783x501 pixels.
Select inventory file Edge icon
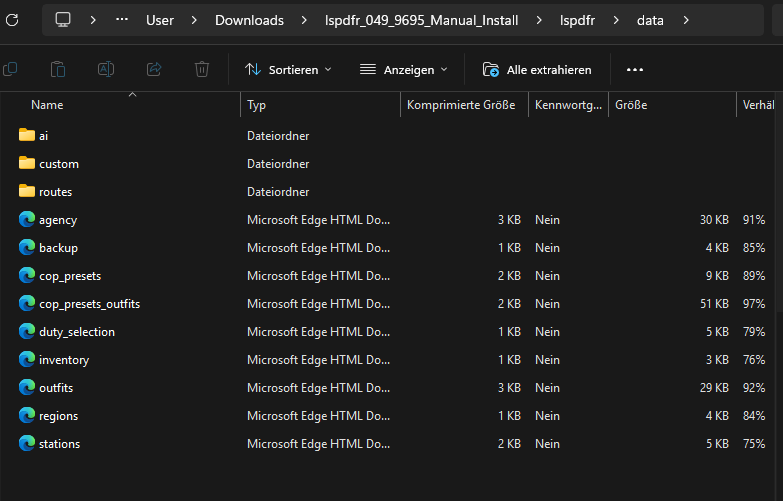coord(27,359)
